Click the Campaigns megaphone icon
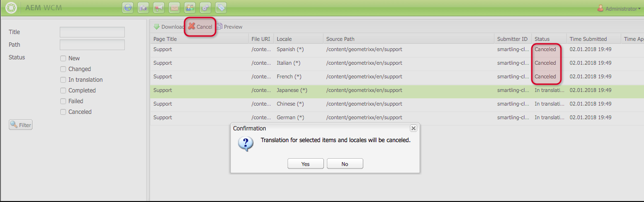The height and width of the screenshot is (202, 644). tap(158, 8)
